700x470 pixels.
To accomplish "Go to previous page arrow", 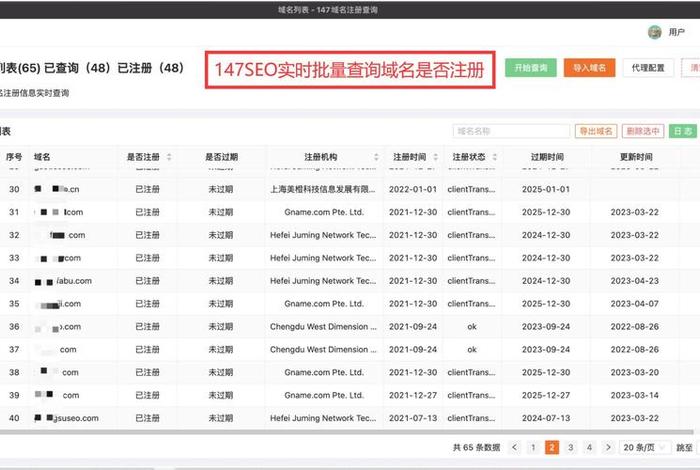I will (514, 447).
